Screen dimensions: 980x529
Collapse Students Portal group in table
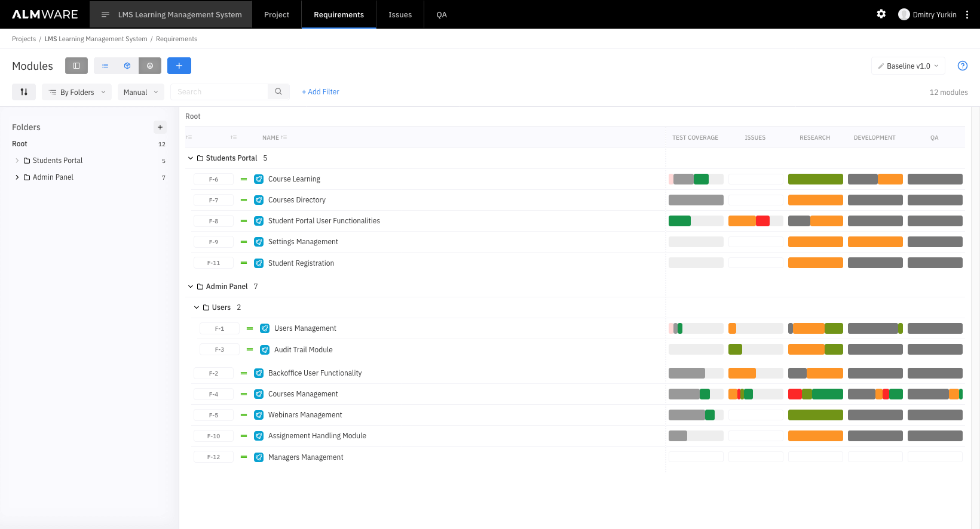click(191, 158)
